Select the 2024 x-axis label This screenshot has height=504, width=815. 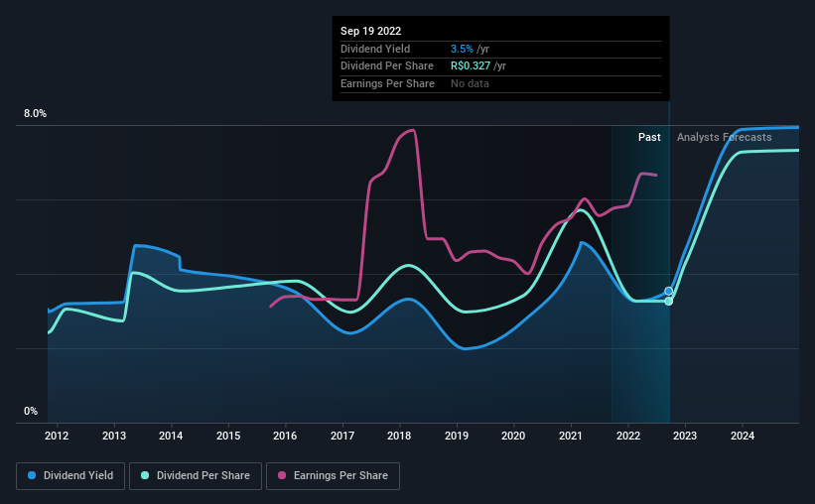point(743,436)
